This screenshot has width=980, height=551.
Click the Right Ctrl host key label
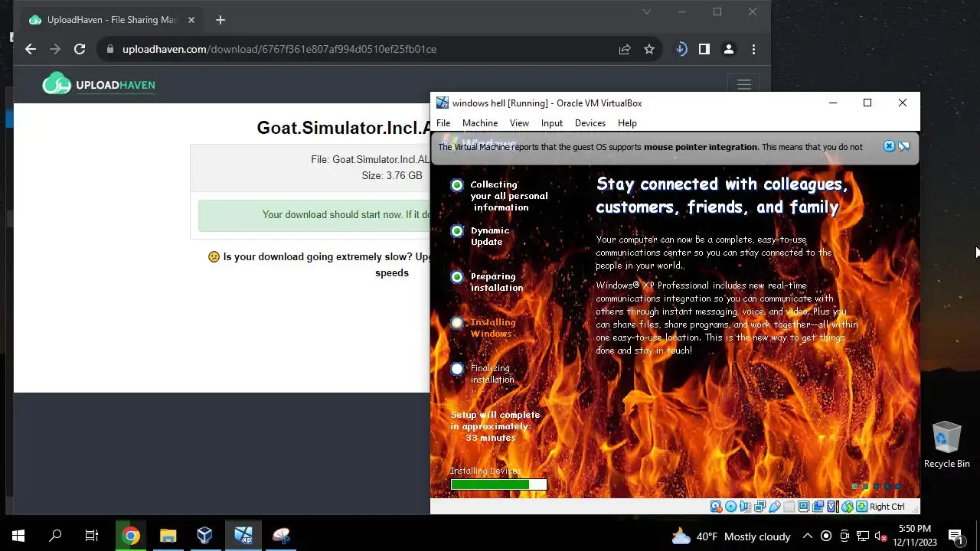(x=887, y=507)
